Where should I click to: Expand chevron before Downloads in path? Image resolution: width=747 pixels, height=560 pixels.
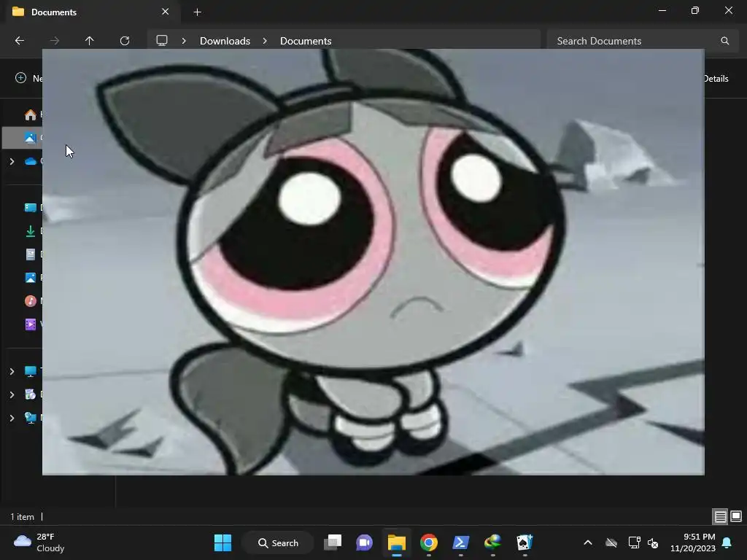(x=184, y=41)
